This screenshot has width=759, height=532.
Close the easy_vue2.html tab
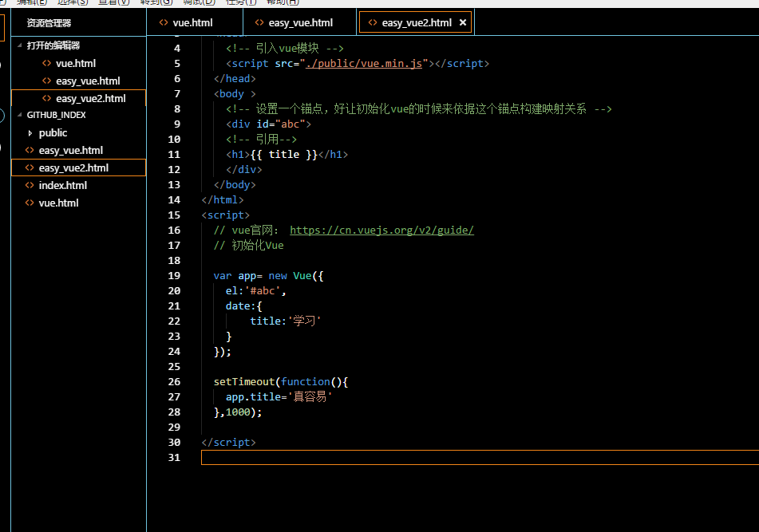click(463, 22)
